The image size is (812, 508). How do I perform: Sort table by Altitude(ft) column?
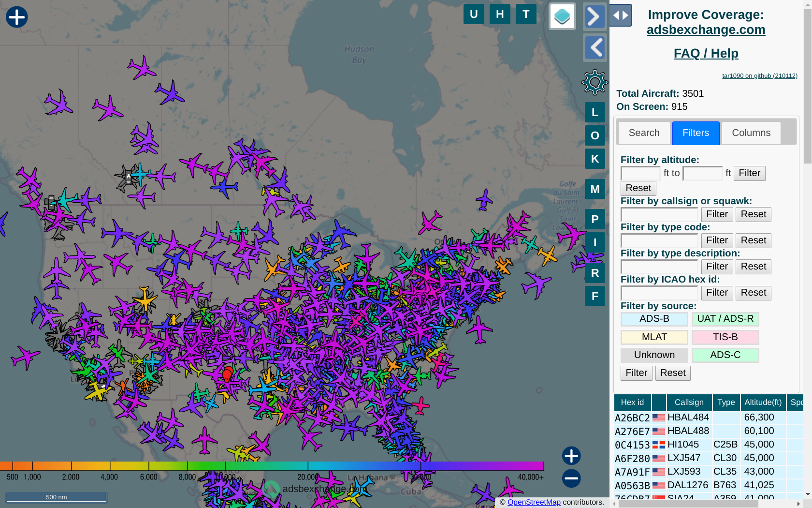(763, 403)
